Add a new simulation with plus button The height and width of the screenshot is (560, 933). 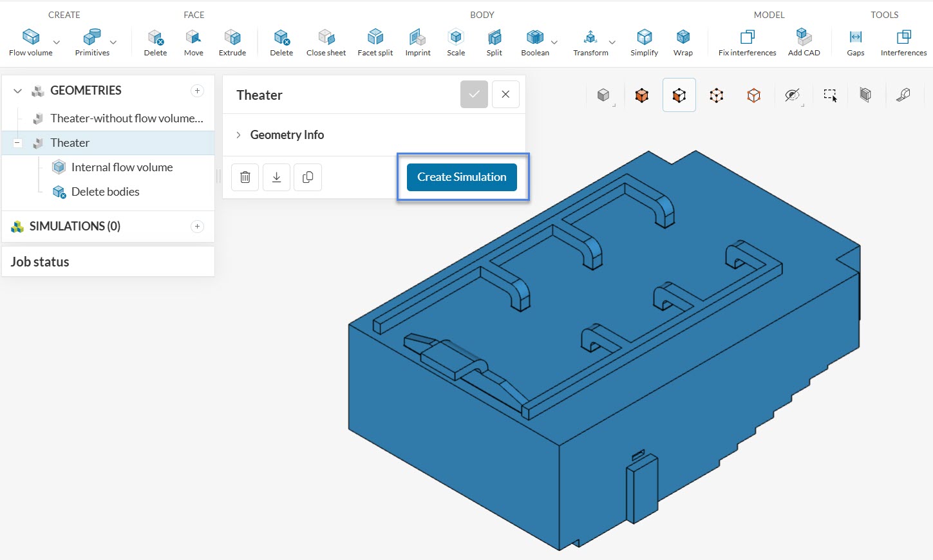tap(198, 227)
